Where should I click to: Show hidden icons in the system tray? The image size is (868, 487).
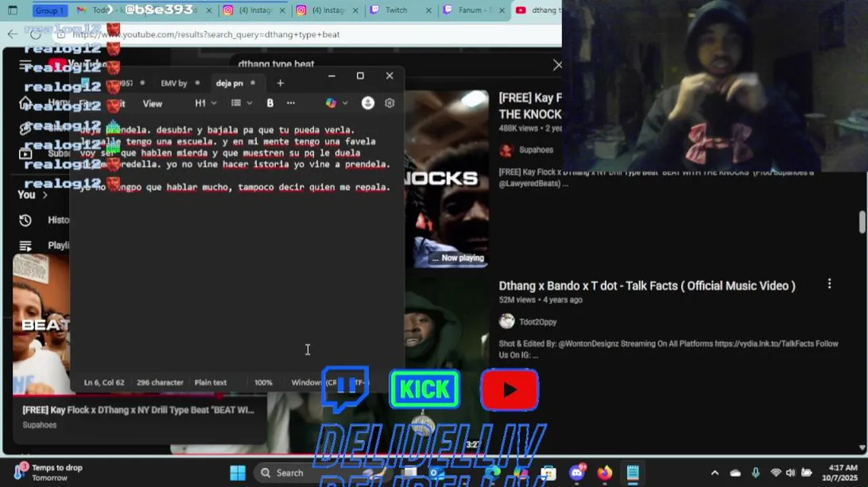[x=715, y=473]
